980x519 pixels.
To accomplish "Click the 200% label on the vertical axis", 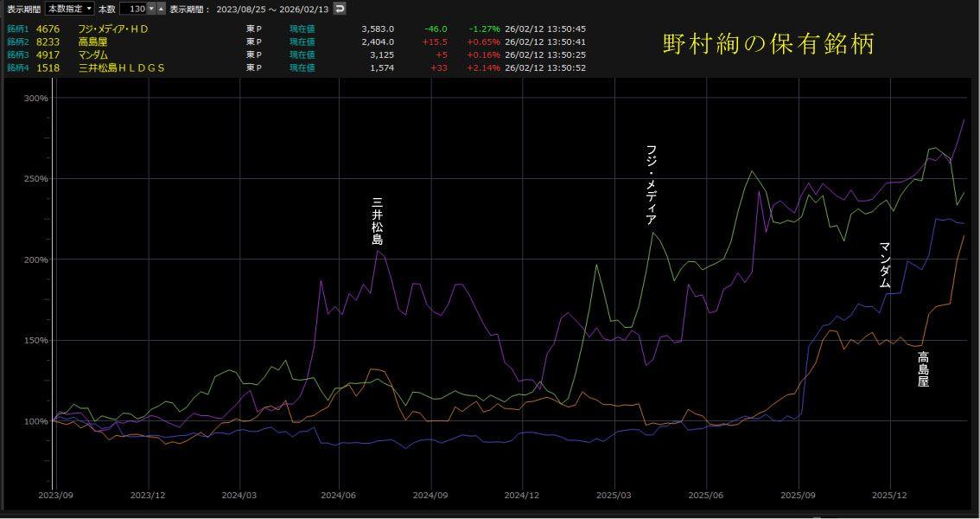I will pyautogui.click(x=35, y=259).
